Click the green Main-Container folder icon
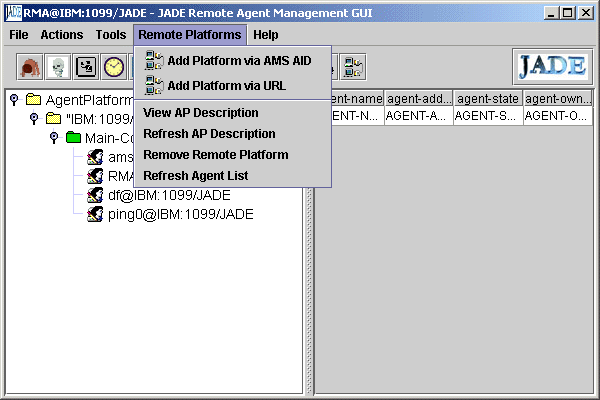Screen dimensions: 600x400 [73, 137]
